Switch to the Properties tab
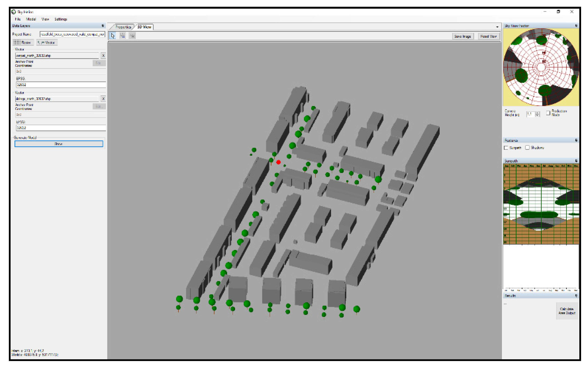The image size is (588, 372). point(123,27)
